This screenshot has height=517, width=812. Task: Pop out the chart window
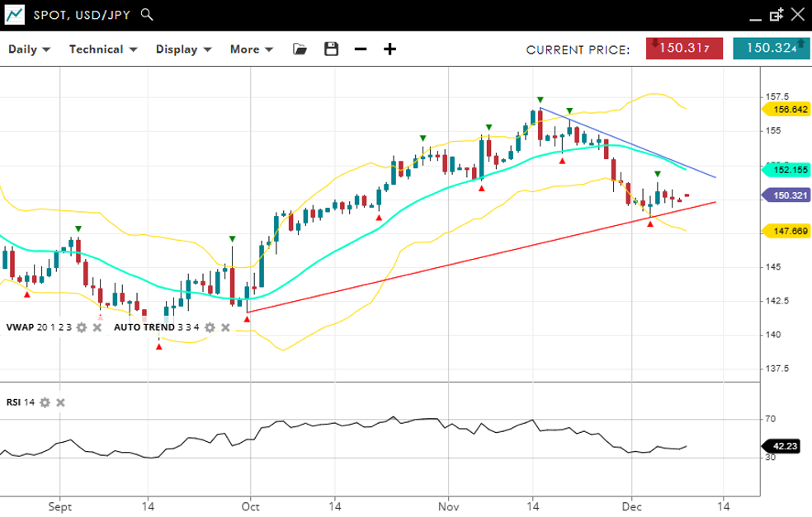[x=776, y=15]
